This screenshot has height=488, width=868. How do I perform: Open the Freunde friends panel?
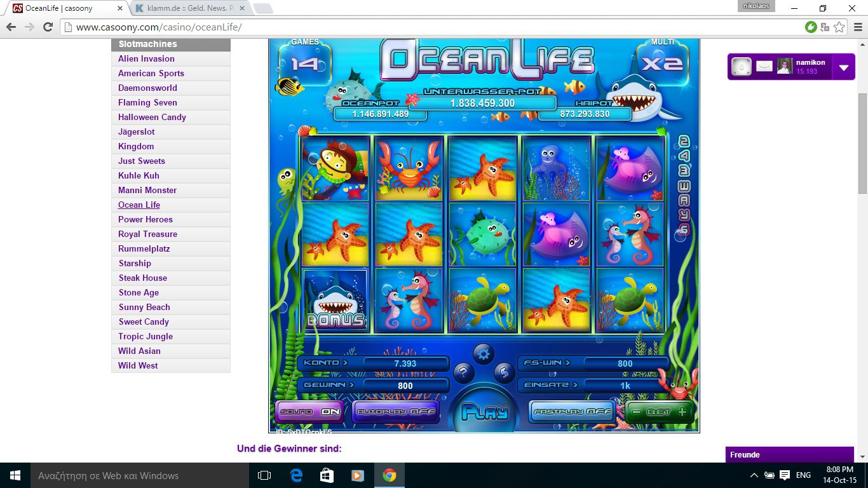click(790, 454)
